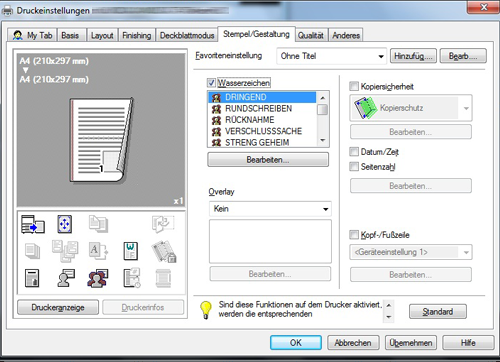
Task: Click hint text scroll down arrow
Action: pos(389,317)
